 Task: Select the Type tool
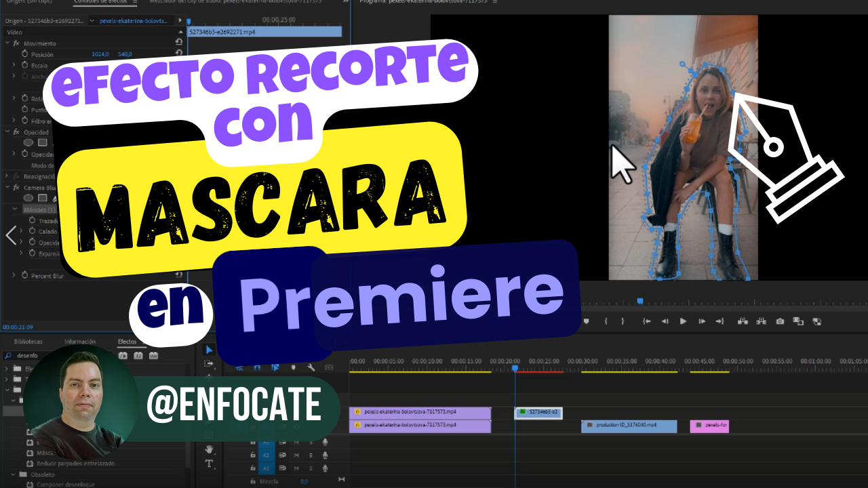pyautogui.click(x=209, y=464)
